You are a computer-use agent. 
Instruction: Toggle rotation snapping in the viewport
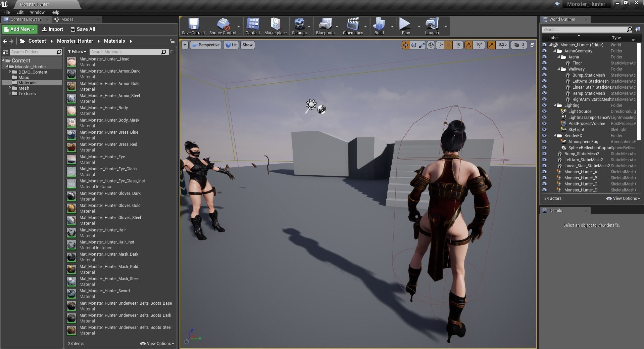468,45
